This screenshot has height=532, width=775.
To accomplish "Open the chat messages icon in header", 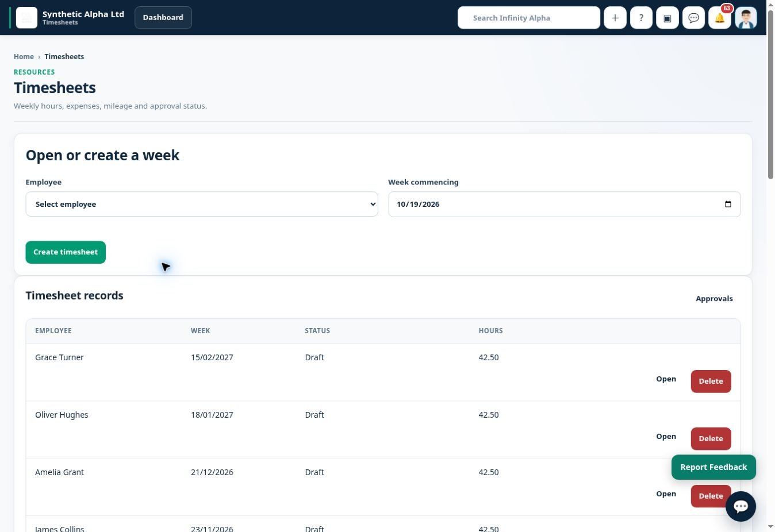I will point(693,18).
